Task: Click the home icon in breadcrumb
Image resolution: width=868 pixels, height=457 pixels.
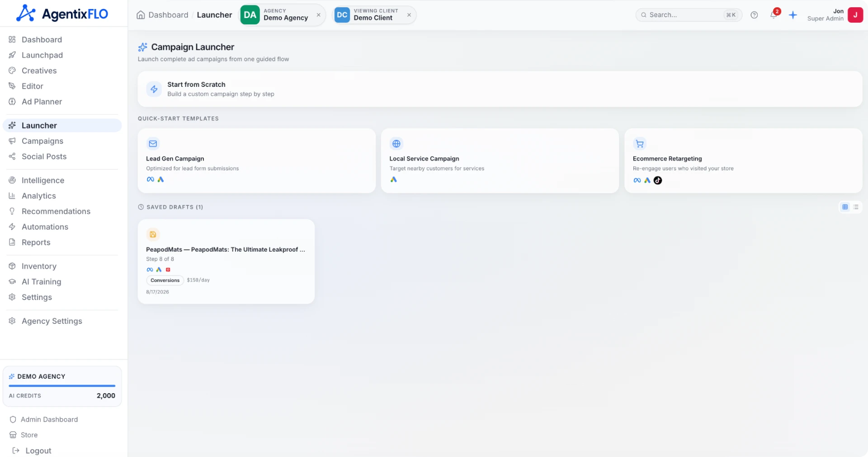Action: 141,15
